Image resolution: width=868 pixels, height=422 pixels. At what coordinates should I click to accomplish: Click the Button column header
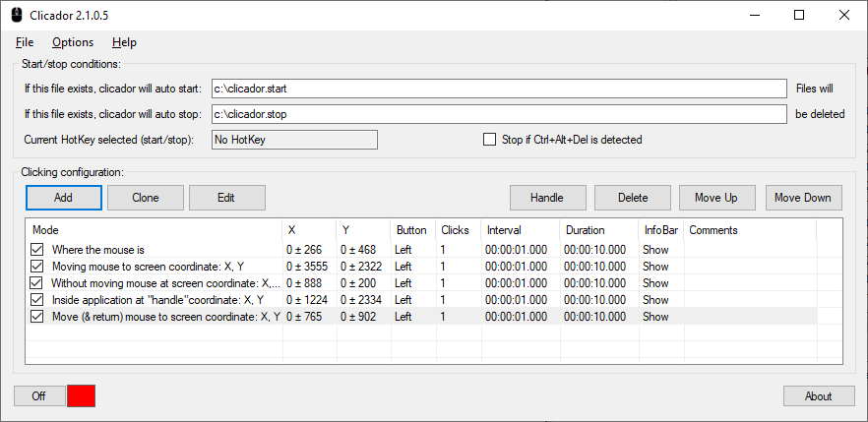[413, 230]
